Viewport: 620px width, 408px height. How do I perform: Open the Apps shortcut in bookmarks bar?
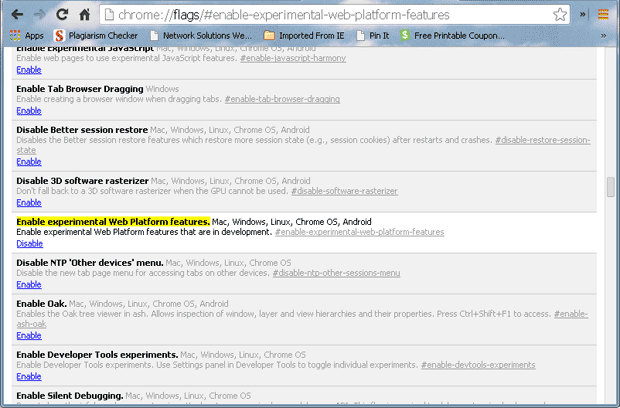26,36
